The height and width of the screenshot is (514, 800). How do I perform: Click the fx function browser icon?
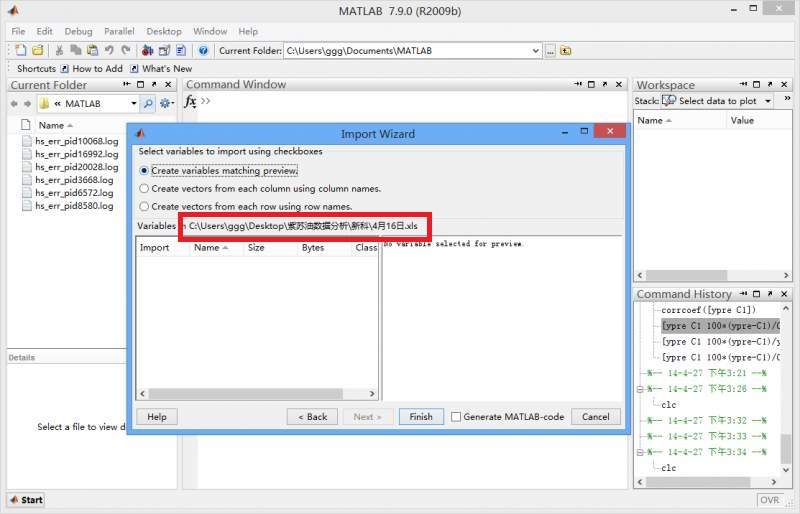point(190,101)
